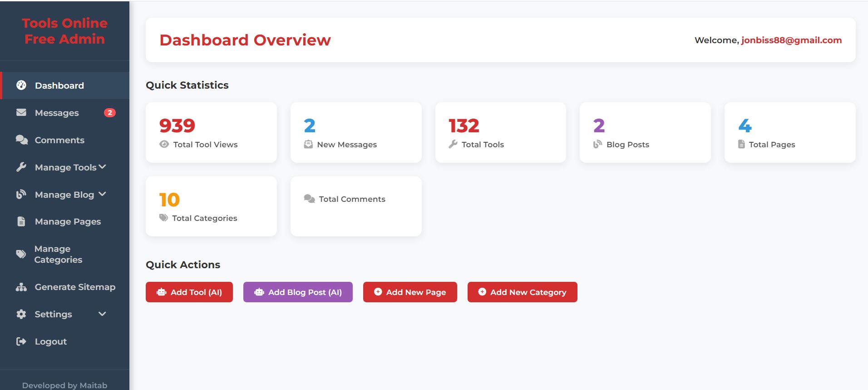868x390 pixels.
Task: Click the unread messages badge showing 2
Action: pyautogui.click(x=109, y=113)
